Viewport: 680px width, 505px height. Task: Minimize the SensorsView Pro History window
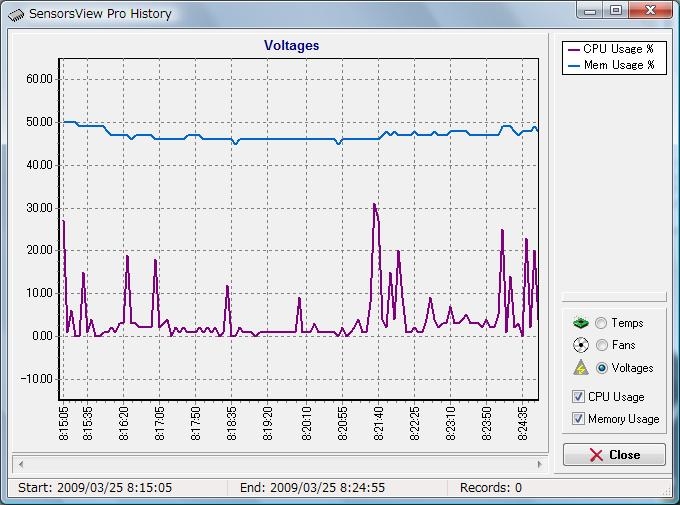click(589, 11)
